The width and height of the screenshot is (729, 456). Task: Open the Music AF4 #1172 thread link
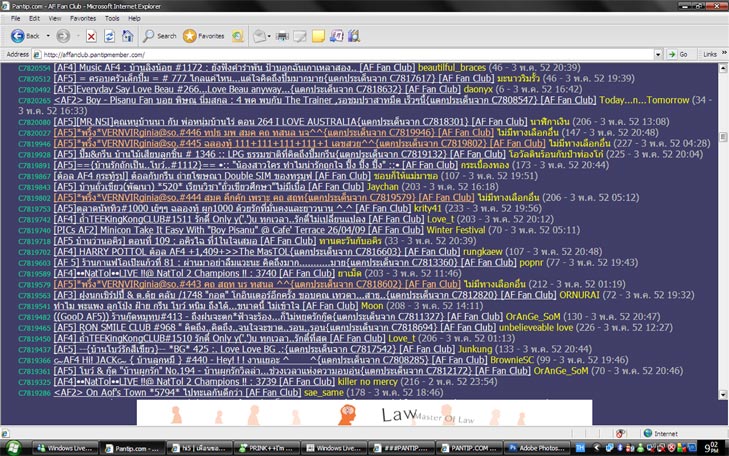coord(234,68)
